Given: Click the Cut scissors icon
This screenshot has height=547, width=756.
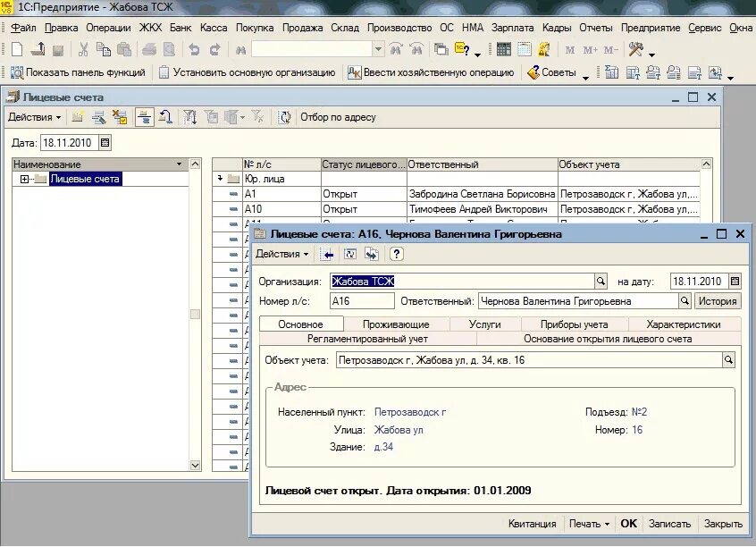Looking at the screenshot, I should (x=83, y=49).
